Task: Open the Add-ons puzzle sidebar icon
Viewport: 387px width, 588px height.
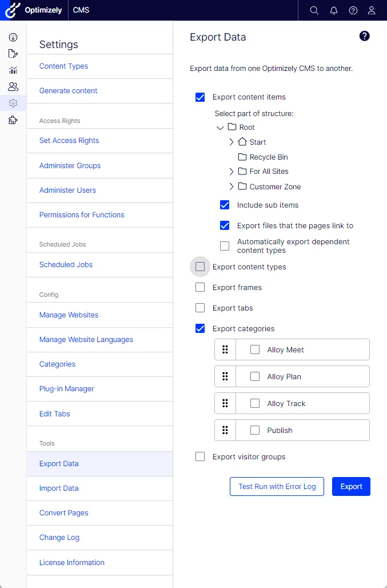Action: [x=13, y=120]
